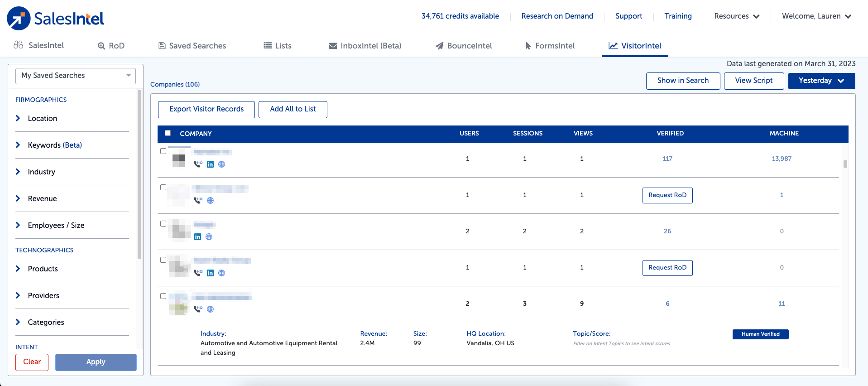868x386 pixels.
Task: Expand the Employees / Size filter
Action: [x=72, y=225]
